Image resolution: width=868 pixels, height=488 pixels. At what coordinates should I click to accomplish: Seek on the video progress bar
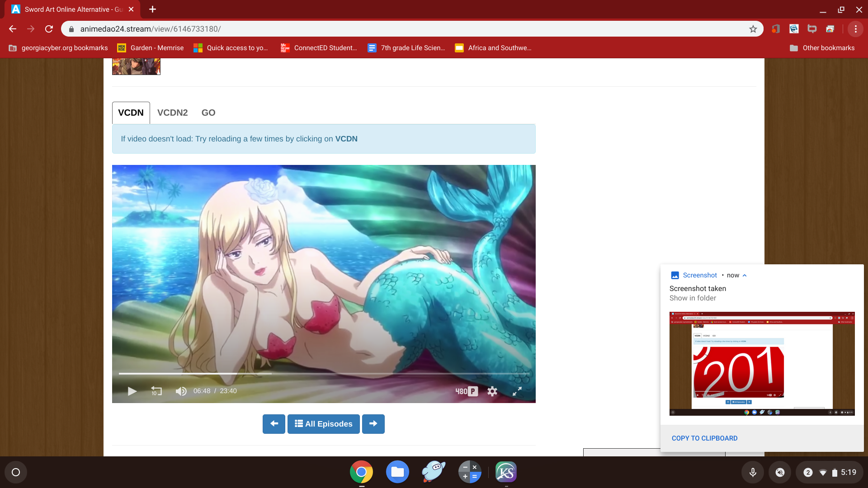click(324, 374)
